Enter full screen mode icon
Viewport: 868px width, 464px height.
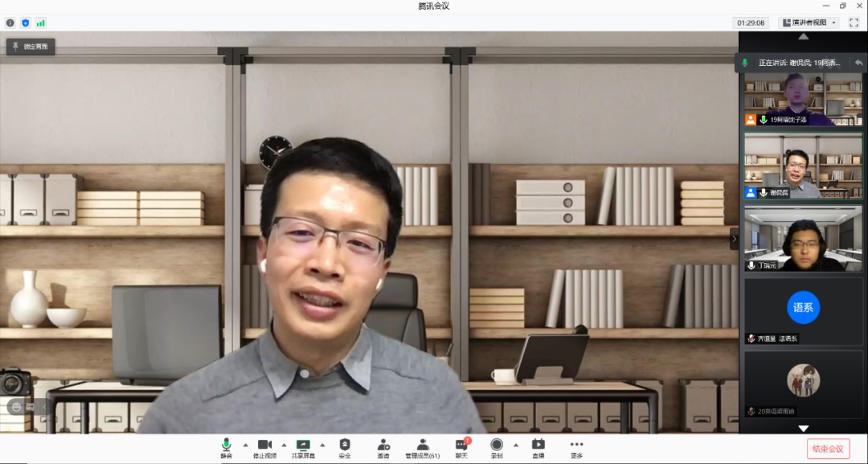[854, 23]
